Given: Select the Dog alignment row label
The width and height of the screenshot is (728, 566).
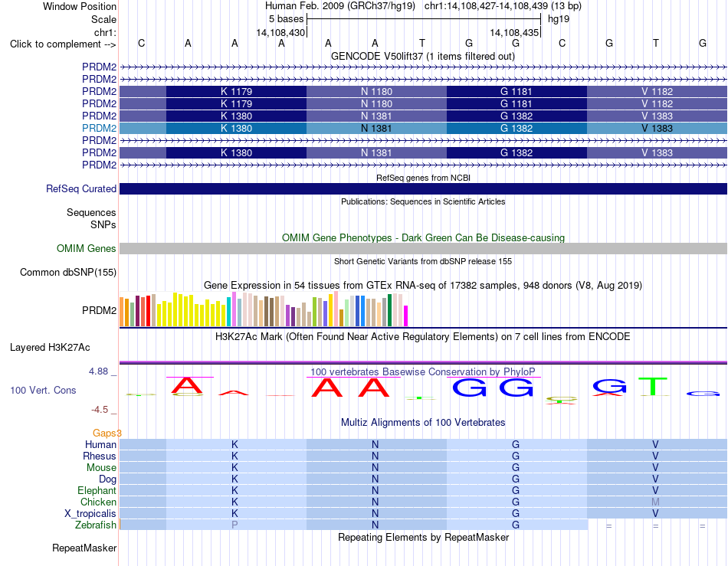Looking at the screenshot, I should coord(107,479).
